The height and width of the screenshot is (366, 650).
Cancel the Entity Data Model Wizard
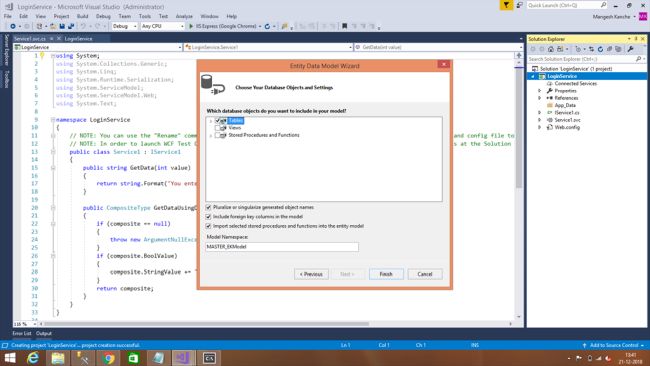tap(425, 274)
